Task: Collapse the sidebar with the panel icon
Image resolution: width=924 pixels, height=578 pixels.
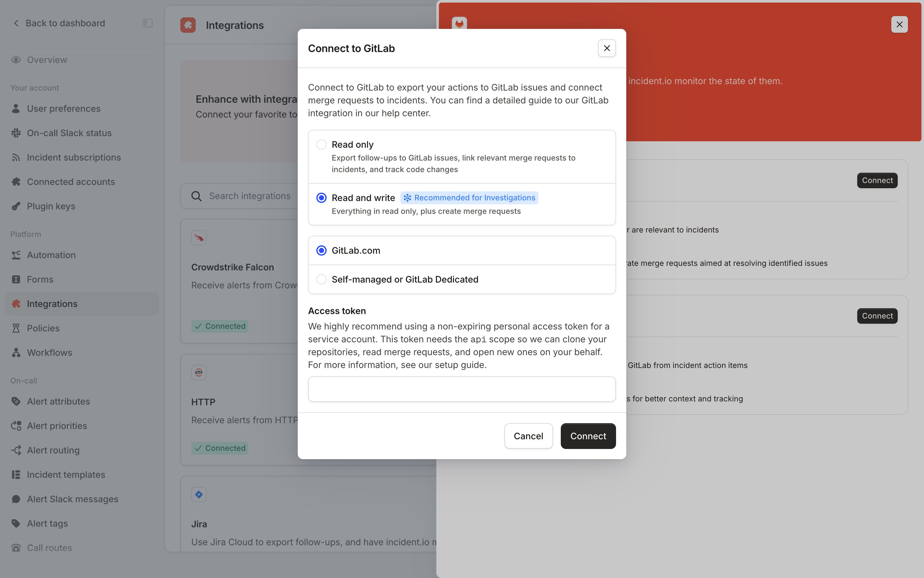Action: pos(147,23)
